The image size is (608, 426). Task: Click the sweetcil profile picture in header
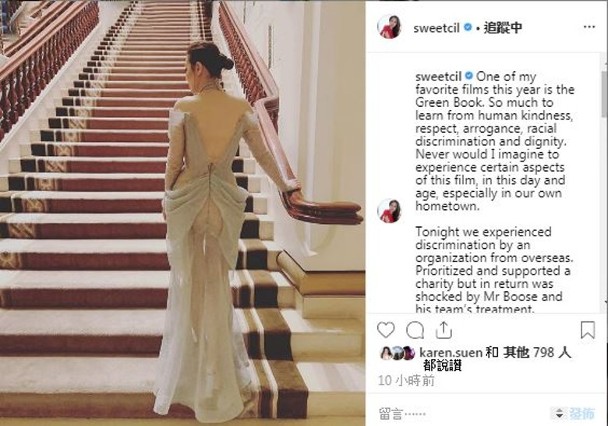pos(389,27)
